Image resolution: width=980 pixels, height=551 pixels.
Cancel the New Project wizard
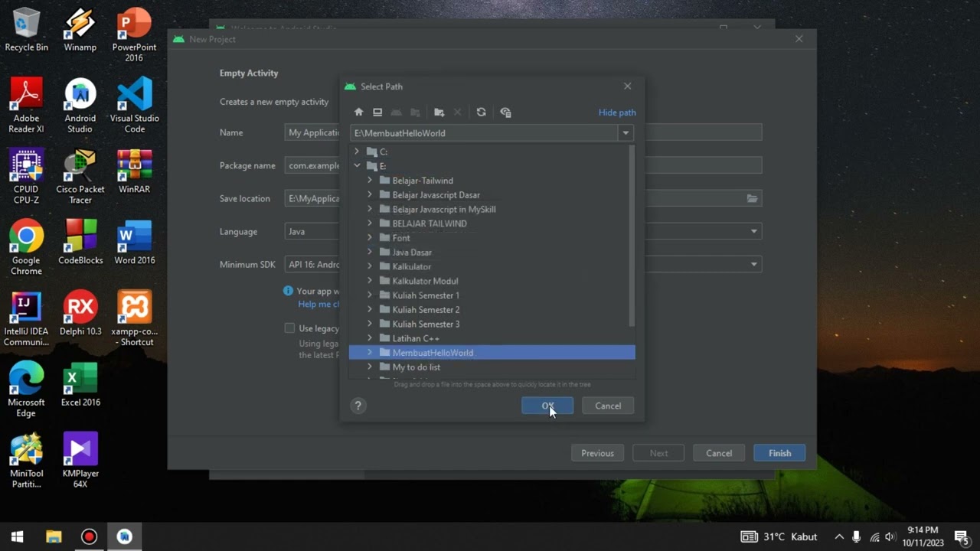(x=719, y=453)
